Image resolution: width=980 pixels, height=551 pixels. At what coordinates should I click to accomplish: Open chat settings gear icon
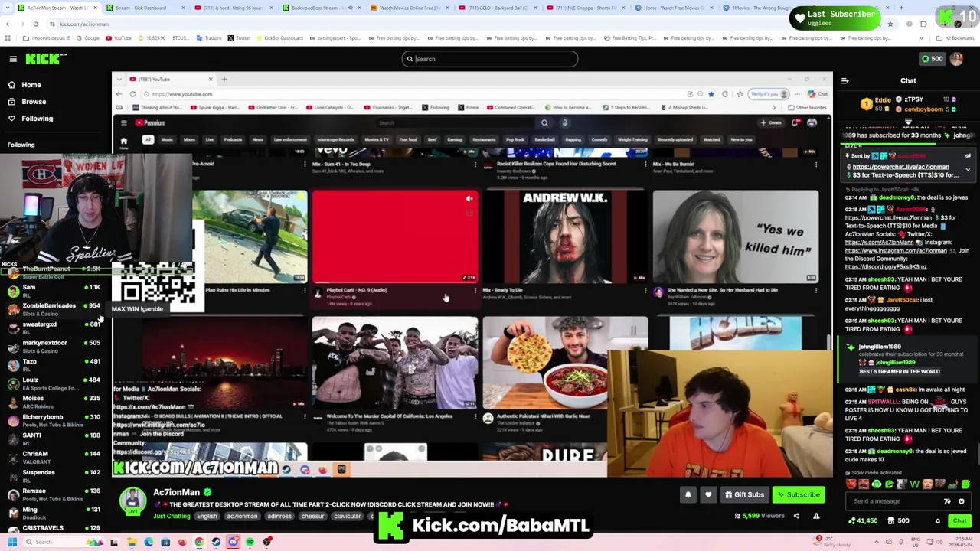tap(937, 521)
